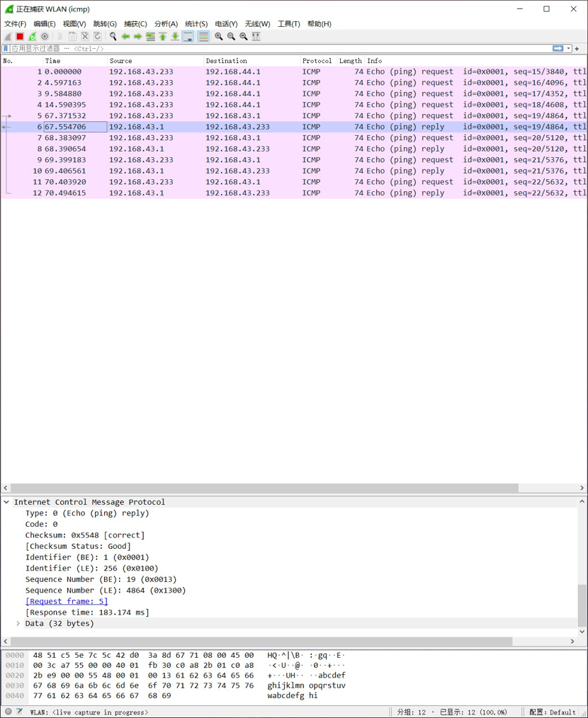Open the 捕获(C) menu
Screen dimensions: 588x718
point(135,24)
